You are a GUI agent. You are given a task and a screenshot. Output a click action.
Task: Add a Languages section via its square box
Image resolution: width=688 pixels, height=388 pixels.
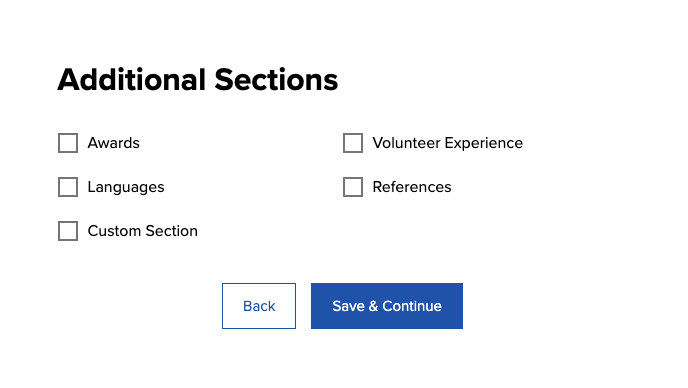(68, 187)
